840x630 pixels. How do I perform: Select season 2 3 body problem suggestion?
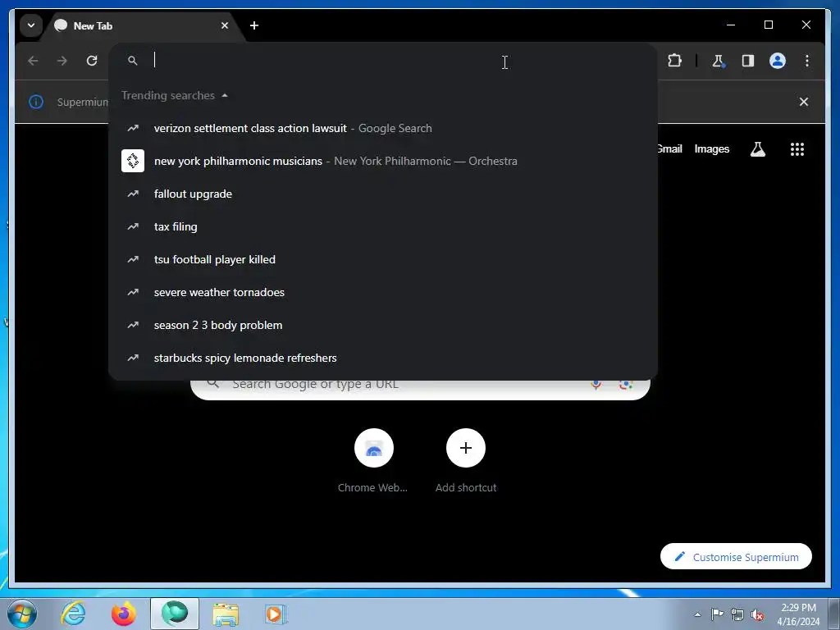click(382, 325)
